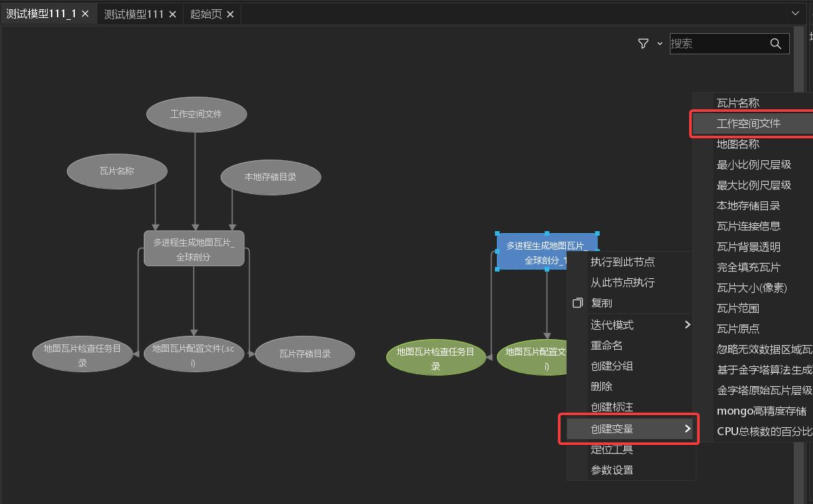
Task: Click the filter funnel icon
Action: (643, 44)
